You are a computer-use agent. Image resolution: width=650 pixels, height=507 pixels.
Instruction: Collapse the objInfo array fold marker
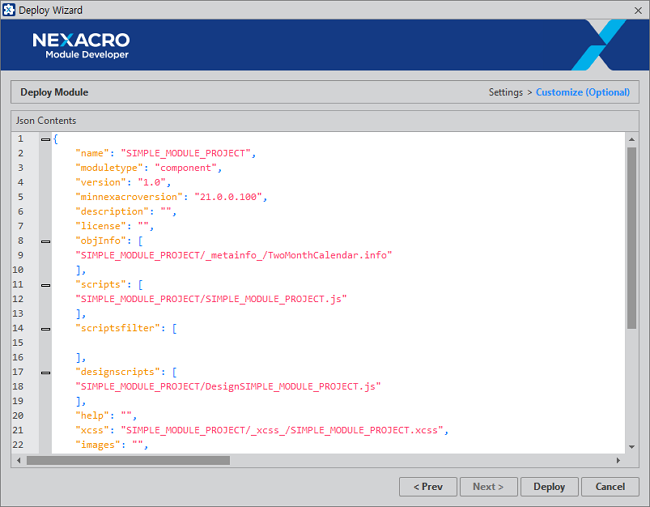click(45, 241)
